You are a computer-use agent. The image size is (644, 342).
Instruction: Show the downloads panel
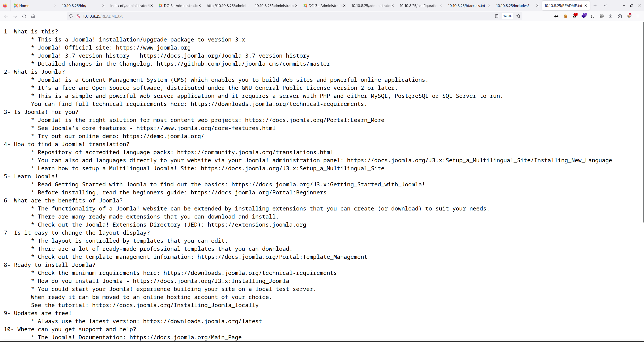coord(611,16)
